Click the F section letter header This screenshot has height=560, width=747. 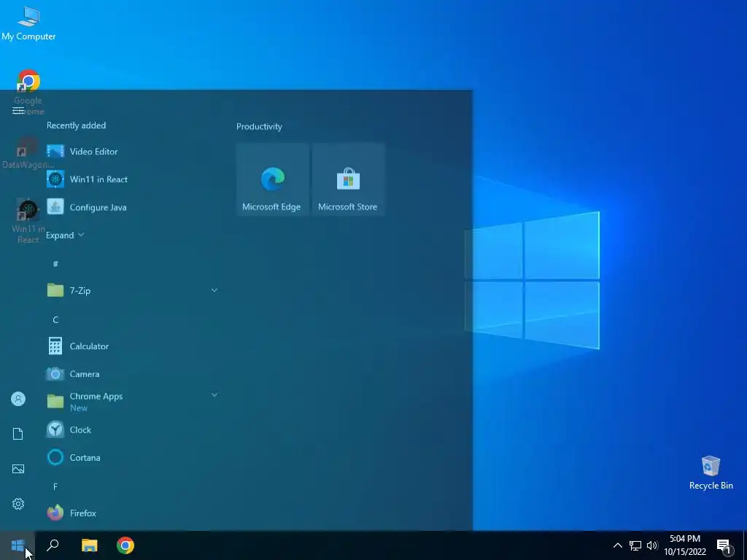pos(55,486)
